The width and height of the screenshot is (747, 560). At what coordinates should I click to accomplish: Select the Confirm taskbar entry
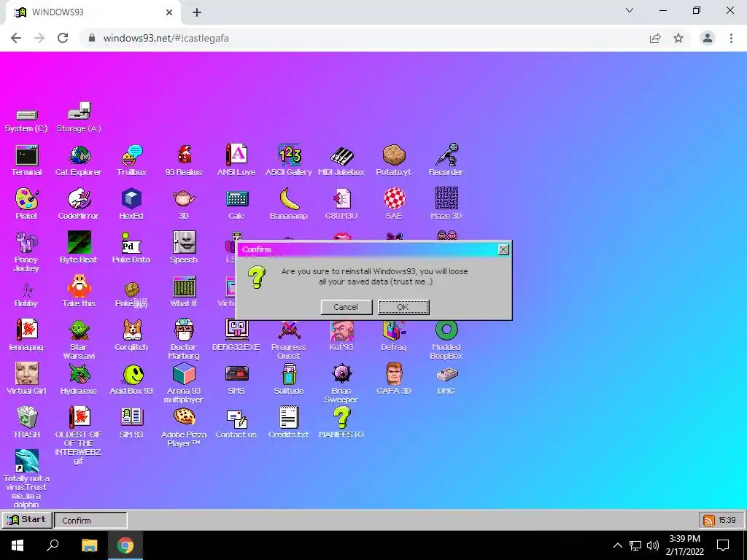point(90,520)
